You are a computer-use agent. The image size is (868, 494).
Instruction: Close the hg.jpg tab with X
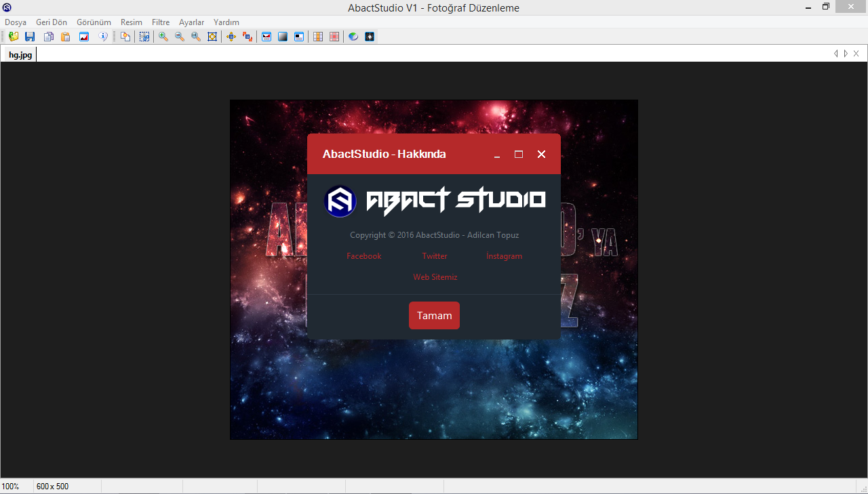pyautogui.click(x=856, y=54)
